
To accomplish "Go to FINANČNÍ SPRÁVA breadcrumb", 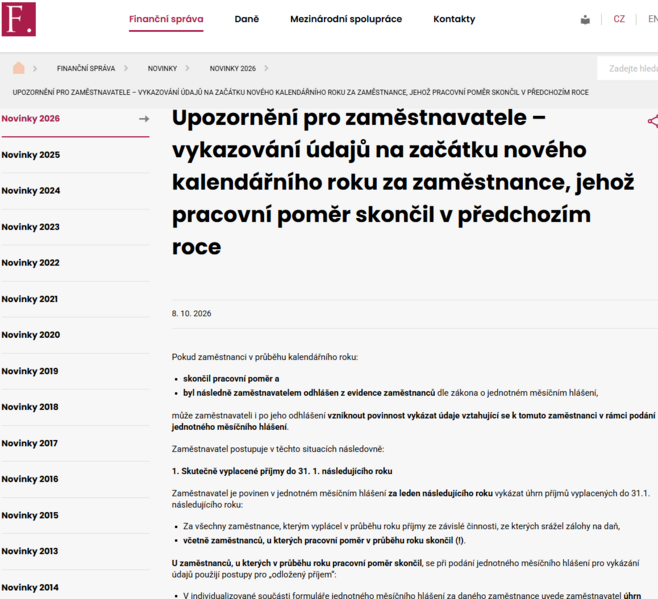I will [86, 68].
